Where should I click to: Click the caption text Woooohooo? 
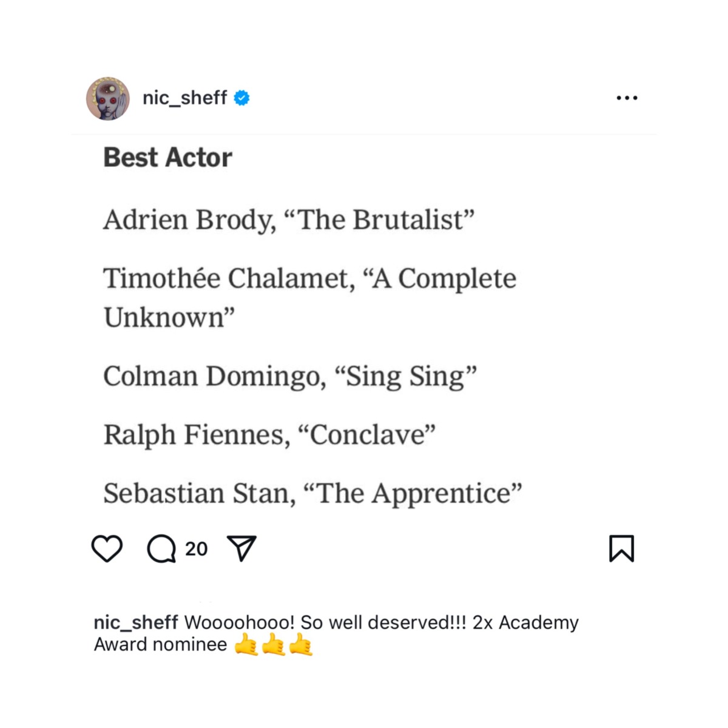pyautogui.click(x=239, y=622)
